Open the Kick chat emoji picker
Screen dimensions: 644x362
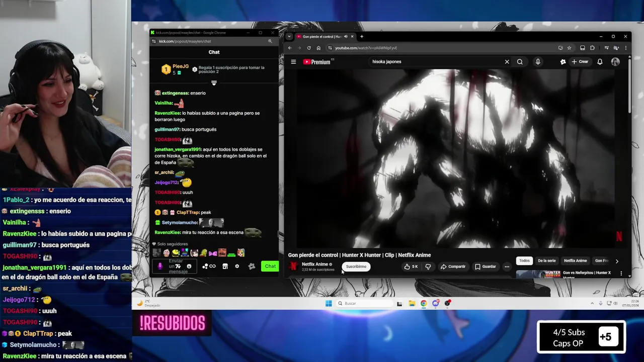tap(189, 266)
